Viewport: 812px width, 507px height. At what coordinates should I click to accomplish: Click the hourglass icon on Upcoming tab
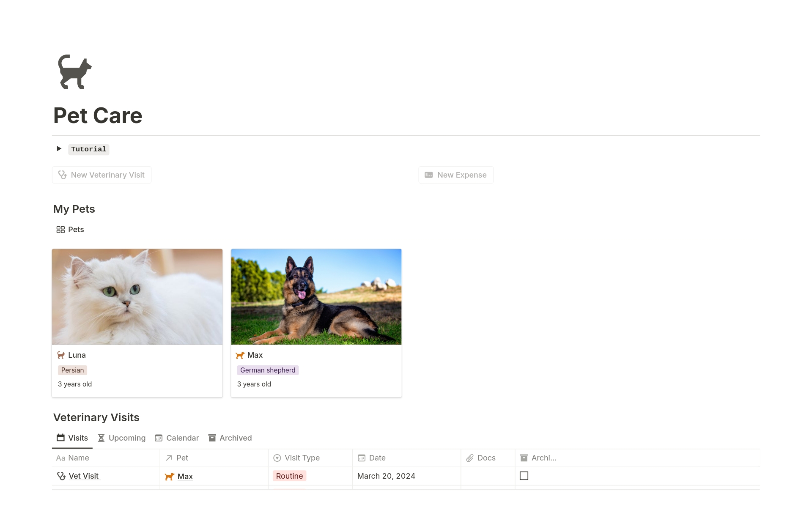pyautogui.click(x=101, y=438)
